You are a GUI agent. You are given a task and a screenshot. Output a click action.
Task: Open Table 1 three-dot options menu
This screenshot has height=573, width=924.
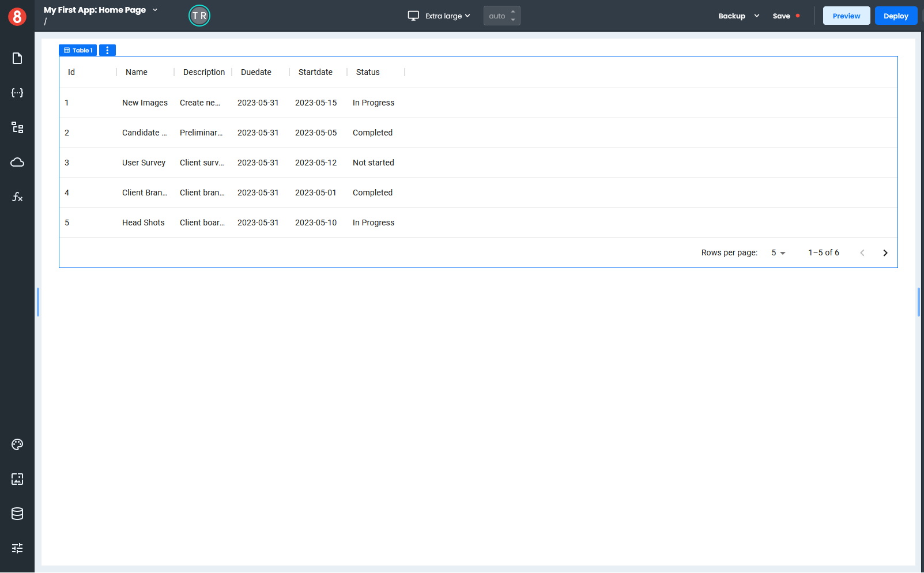point(107,51)
